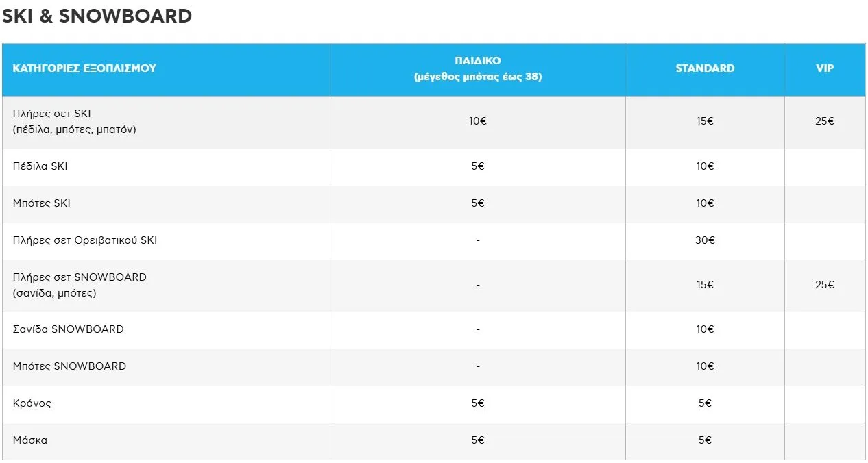Click the 5€ child price for Πέδιλα SKI
The height and width of the screenshot is (463, 868).
point(477,166)
